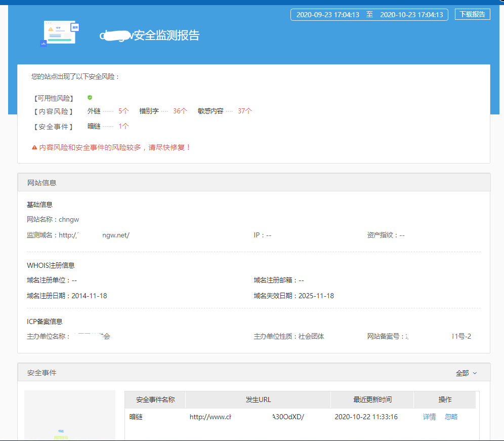504x441 pixels.
Task: Click the 内容风险和安全事件 warning message
Action: pyautogui.click(x=115, y=148)
